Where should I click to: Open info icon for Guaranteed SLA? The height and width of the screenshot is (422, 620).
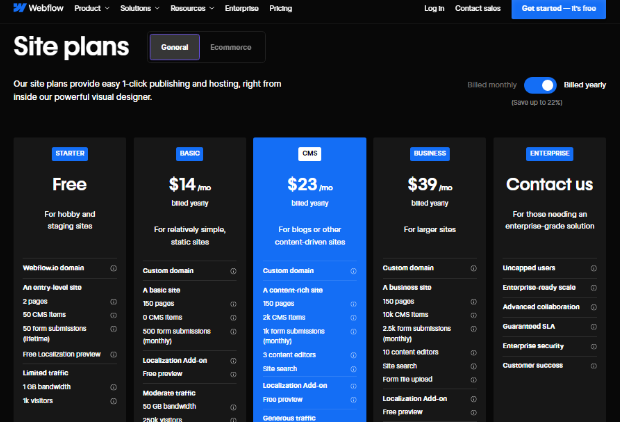tap(594, 327)
